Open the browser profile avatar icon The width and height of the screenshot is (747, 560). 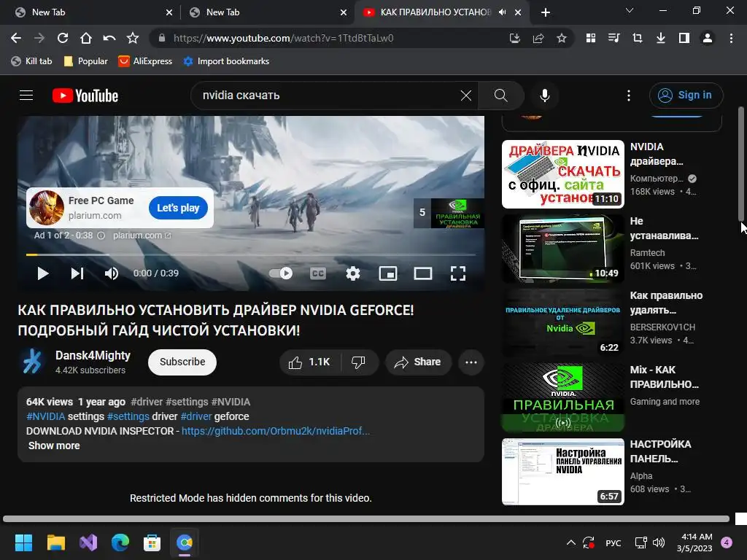(x=708, y=38)
